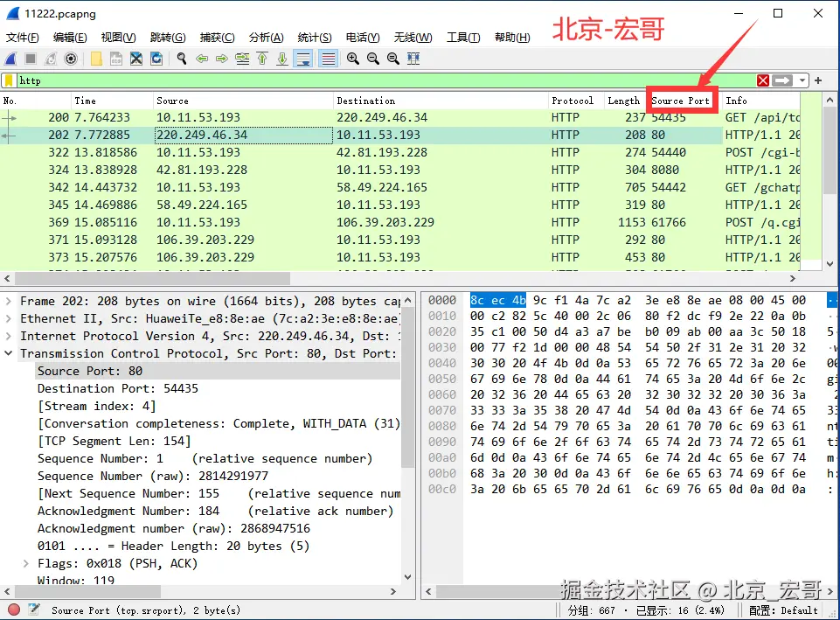Open the 跳转(G) menu
Viewport: 840px width, 620px height.
168,37
